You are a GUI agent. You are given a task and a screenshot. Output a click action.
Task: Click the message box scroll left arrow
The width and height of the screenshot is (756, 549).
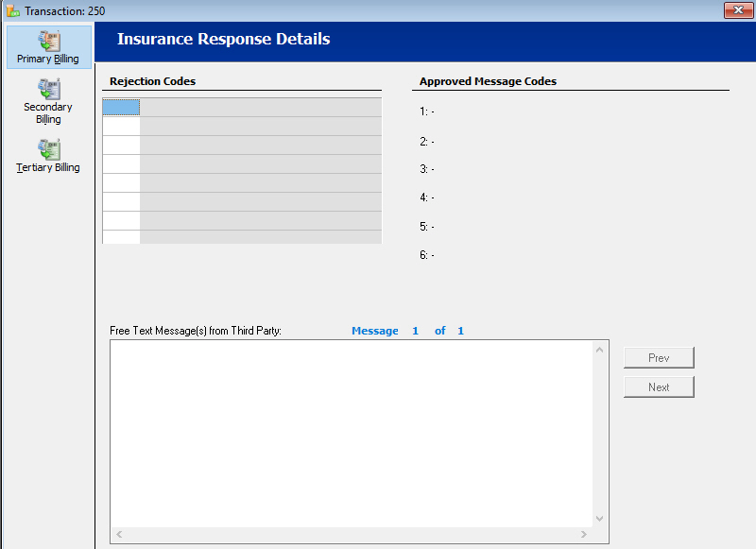119,535
